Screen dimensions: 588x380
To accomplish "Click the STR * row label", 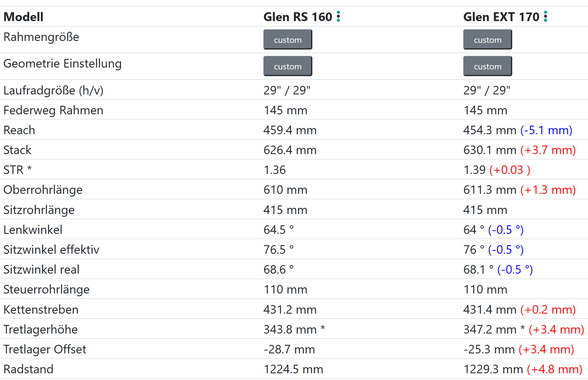I will pos(18,170).
